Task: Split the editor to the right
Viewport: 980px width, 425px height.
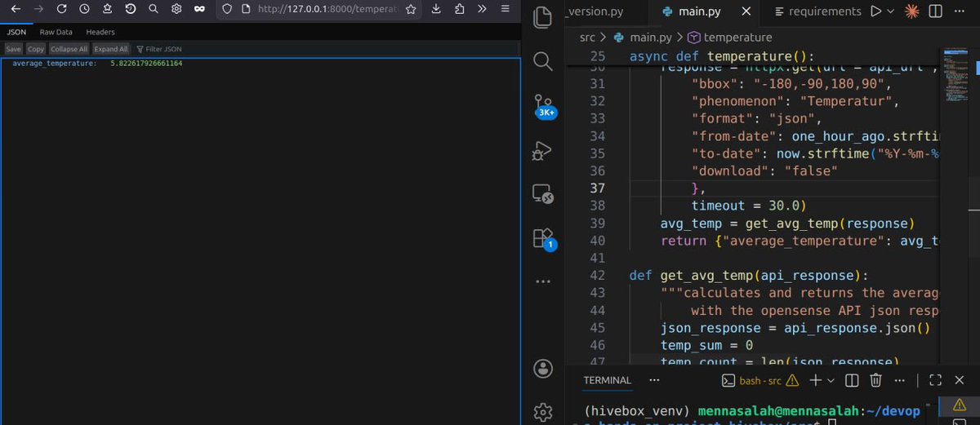Action: pos(937,11)
